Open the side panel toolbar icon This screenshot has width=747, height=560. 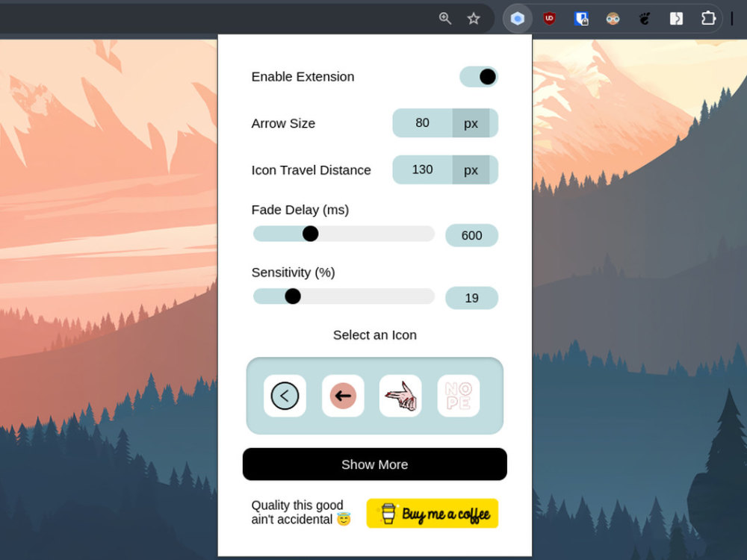pos(676,19)
